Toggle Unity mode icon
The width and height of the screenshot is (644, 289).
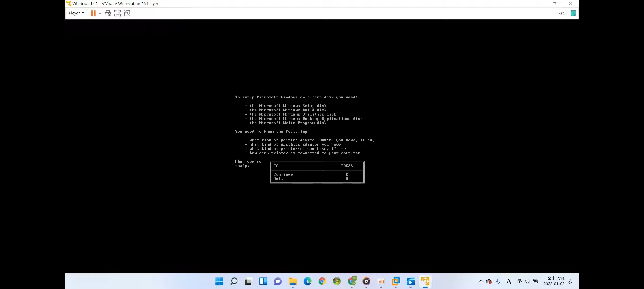(127, 13)
